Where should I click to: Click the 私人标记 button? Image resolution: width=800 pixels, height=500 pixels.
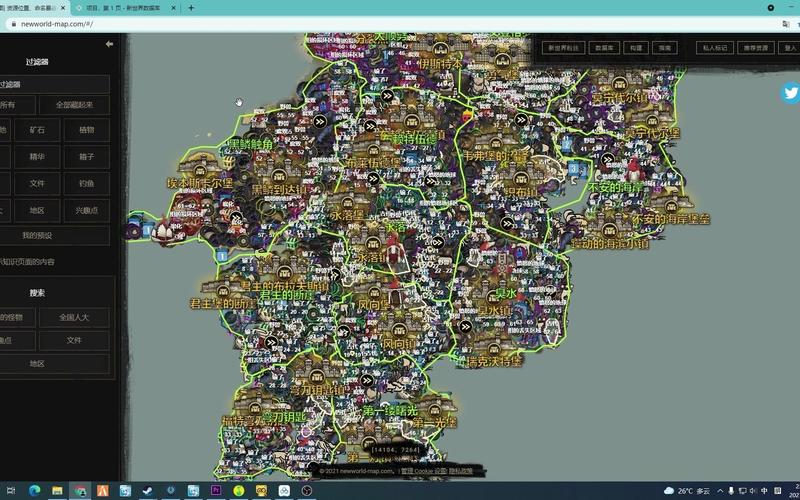pos(714,47)
